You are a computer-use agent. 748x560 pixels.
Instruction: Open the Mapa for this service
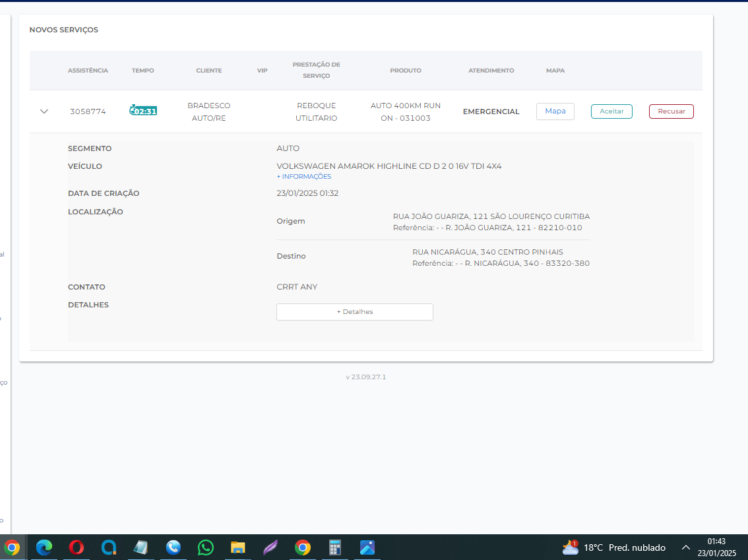(555, 111)
